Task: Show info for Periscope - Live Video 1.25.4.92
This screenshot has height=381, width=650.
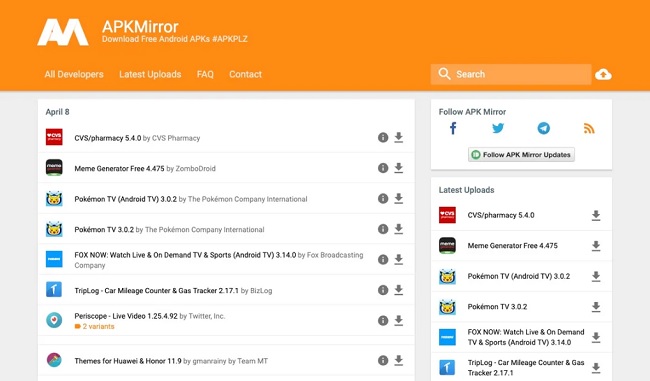Action: (383, 320)
